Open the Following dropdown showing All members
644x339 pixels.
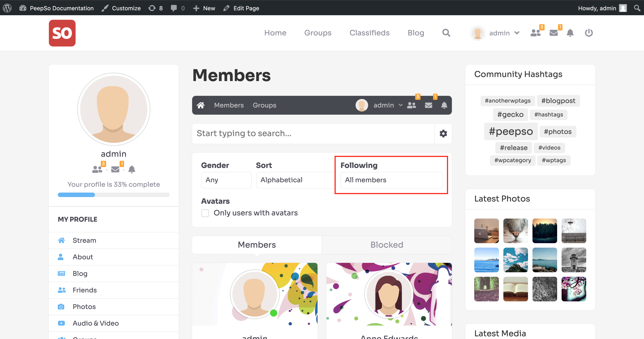coord(391,180)
